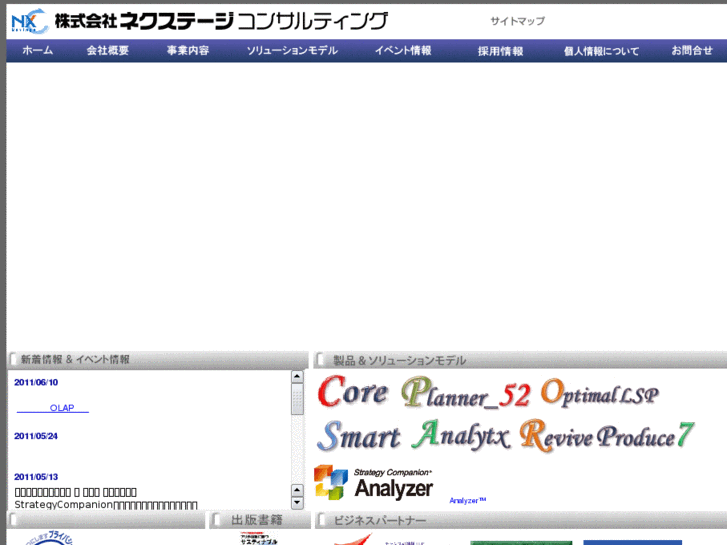Open the Optimal LSP product logo
Image resolution: width=727 pixels, height=545 pixels.
coord(599,393)
